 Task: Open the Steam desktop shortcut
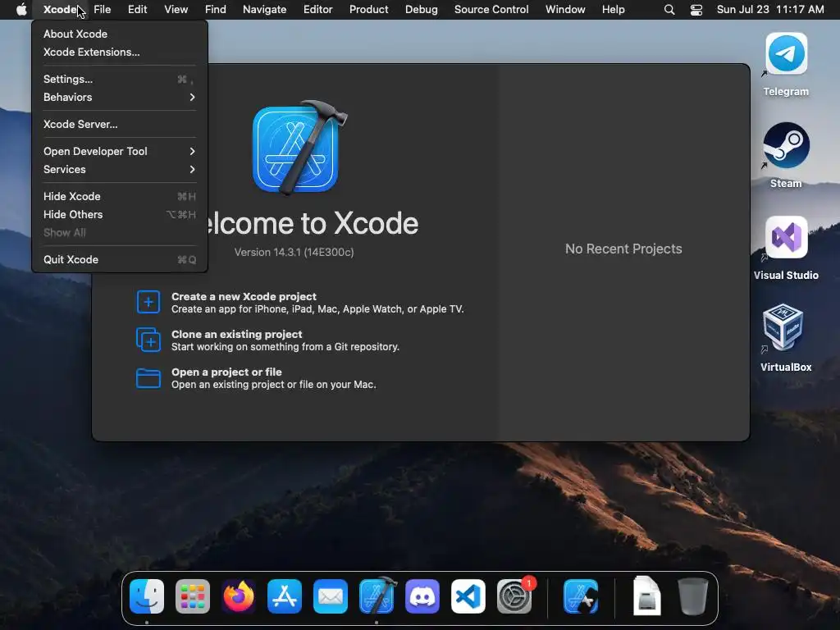tap(786, 145)
